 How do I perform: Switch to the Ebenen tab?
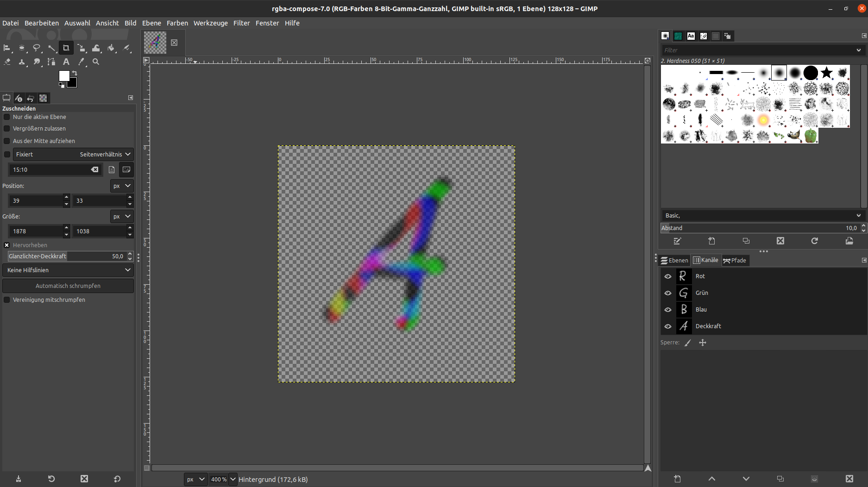point(674,260)
